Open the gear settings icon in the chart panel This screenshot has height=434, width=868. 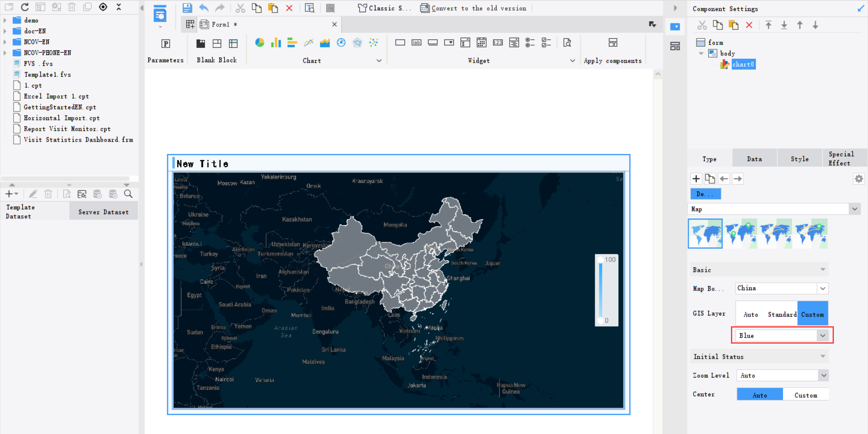click(x=859, y=179)
